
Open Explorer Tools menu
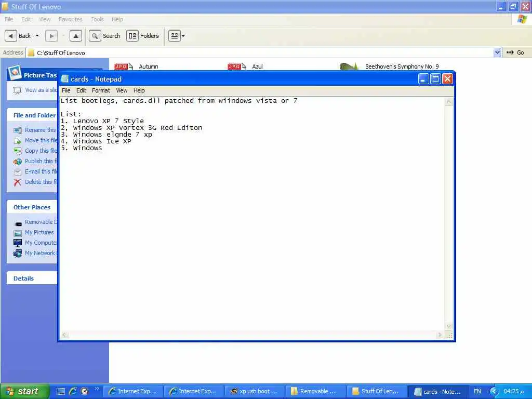(x=97, y=19)
